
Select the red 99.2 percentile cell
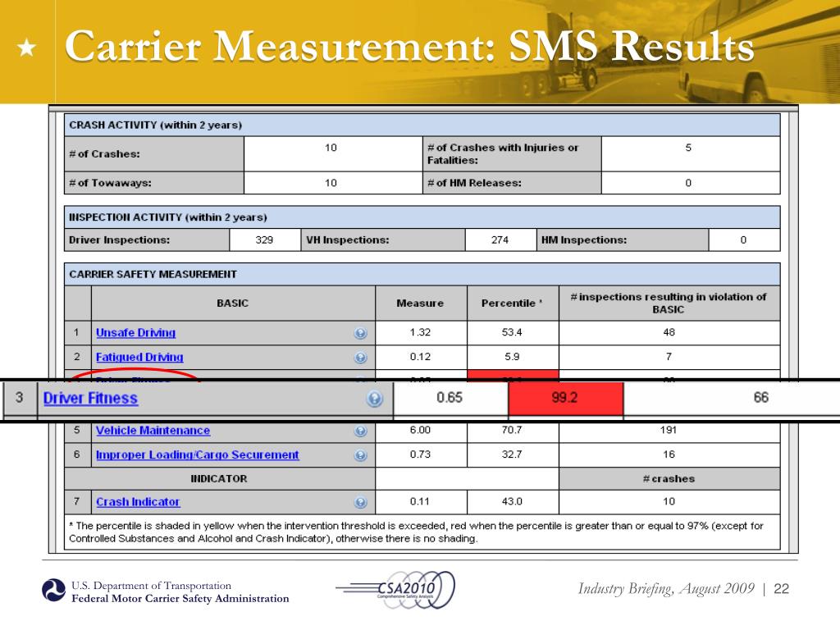(x=565, y=398)
